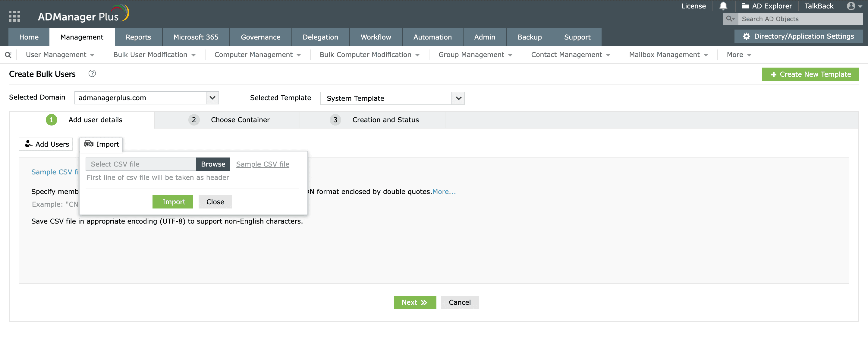Expand the More menu
The width and height of the screenshot is (868, 350).
point(739,55)
